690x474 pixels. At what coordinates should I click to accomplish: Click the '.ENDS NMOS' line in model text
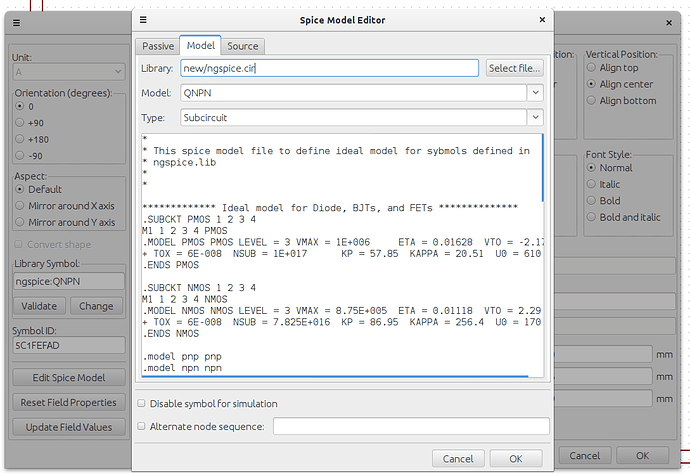click(x=171, y=334)
